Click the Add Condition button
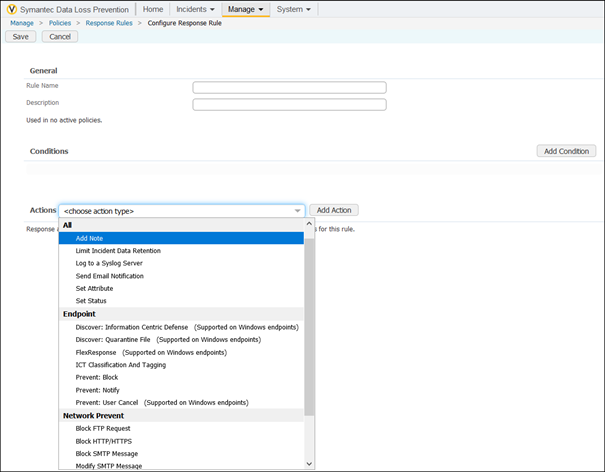Screen dimensions: 605x472 coord(566,151)
